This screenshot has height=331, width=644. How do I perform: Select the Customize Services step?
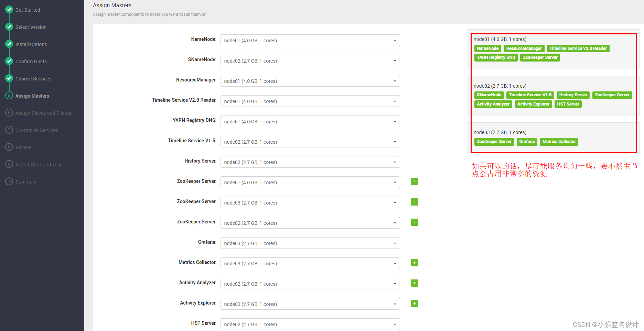[x=37, y=130]
